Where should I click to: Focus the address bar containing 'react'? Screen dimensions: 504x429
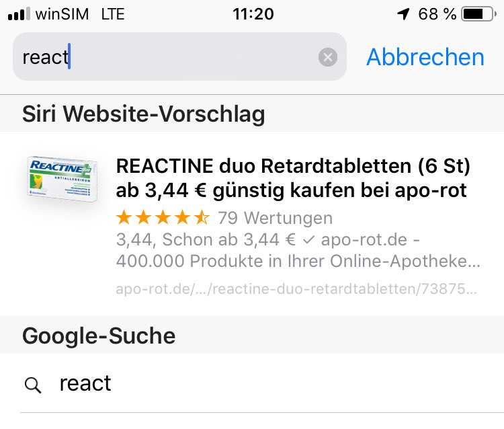click(x=179, y=56)
